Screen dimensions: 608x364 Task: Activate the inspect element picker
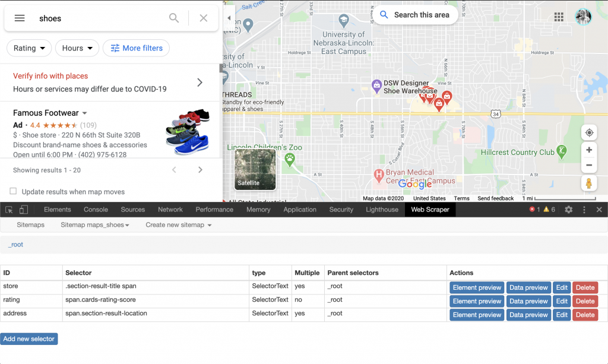[9, 210]
